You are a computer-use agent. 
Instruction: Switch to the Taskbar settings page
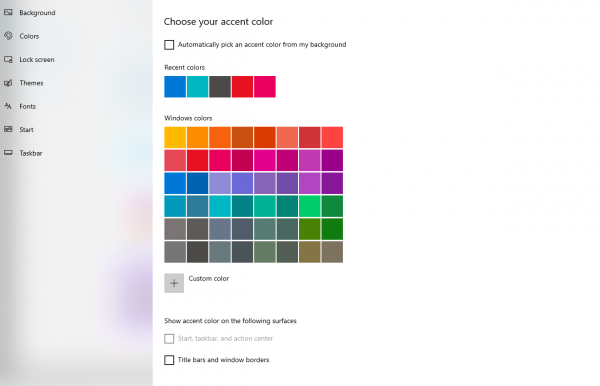click(x=31, y=153)
